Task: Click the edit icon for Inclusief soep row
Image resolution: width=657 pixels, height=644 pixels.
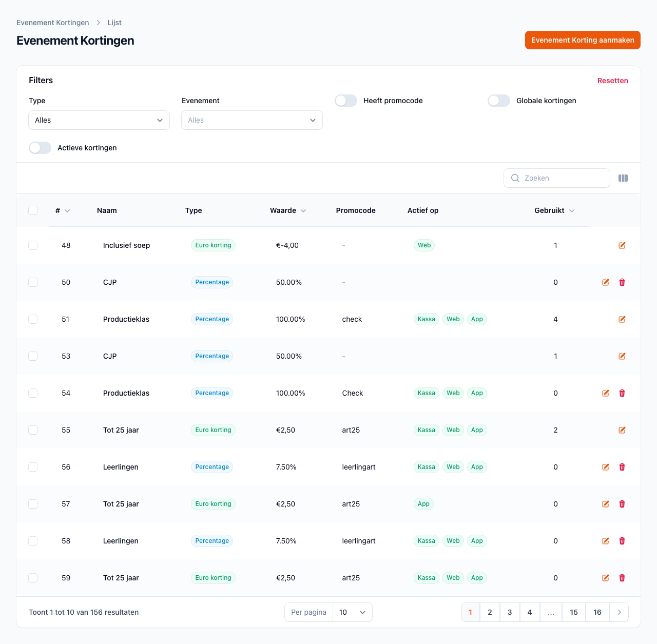Action: point(622,245)
